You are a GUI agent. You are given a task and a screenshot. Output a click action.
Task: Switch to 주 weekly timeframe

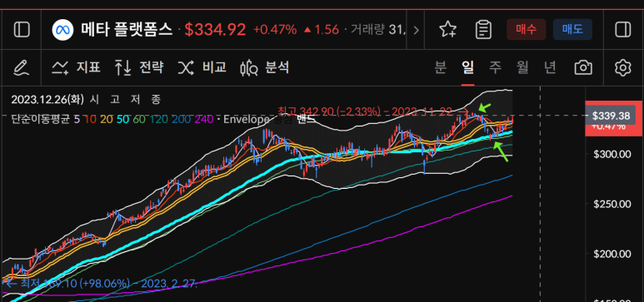[495, 67]
